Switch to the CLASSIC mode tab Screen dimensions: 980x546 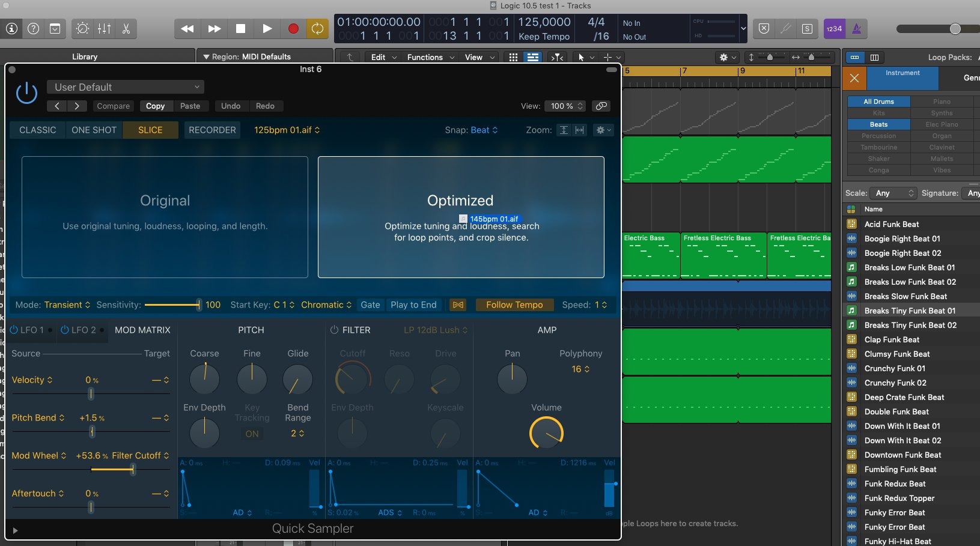pyautogui.click(x=37, y=130)
